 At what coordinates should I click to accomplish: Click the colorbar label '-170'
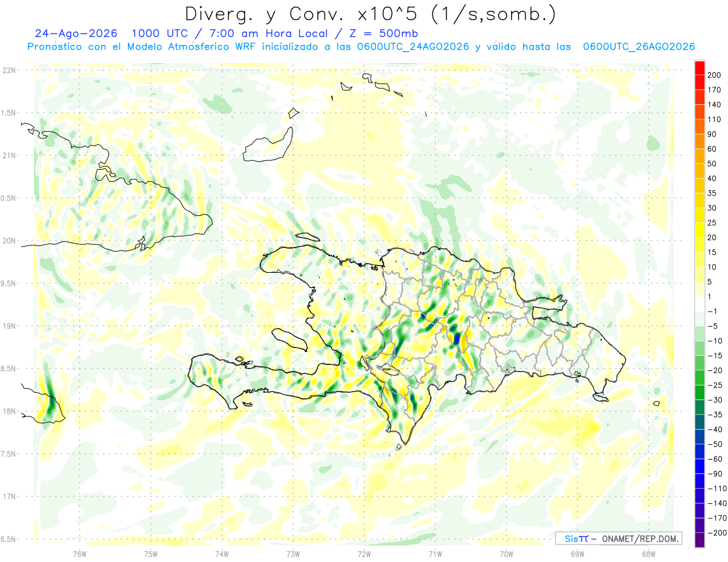pos(718,518)
